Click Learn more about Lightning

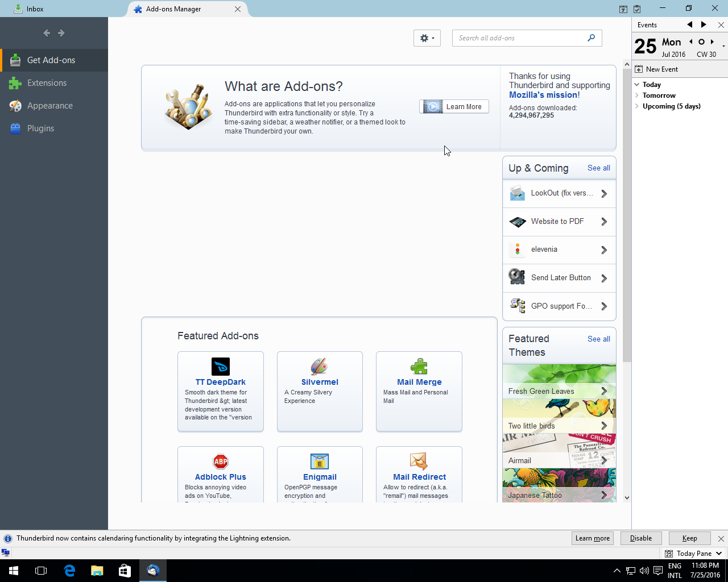pos(593,538)
